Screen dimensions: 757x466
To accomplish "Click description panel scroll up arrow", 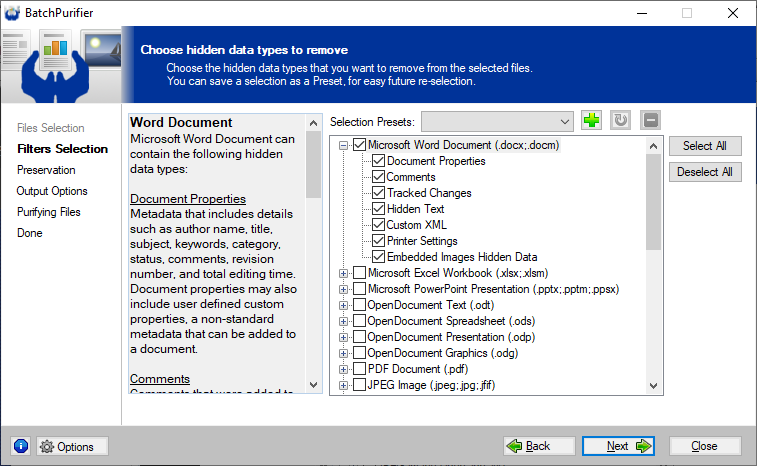I will 313,123.
